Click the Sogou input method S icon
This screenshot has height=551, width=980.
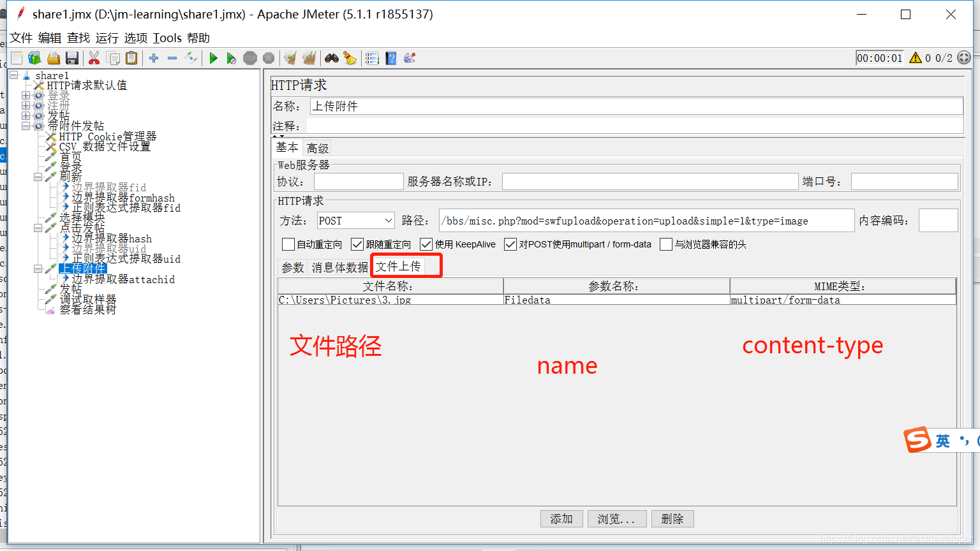[x=917, y=439]
